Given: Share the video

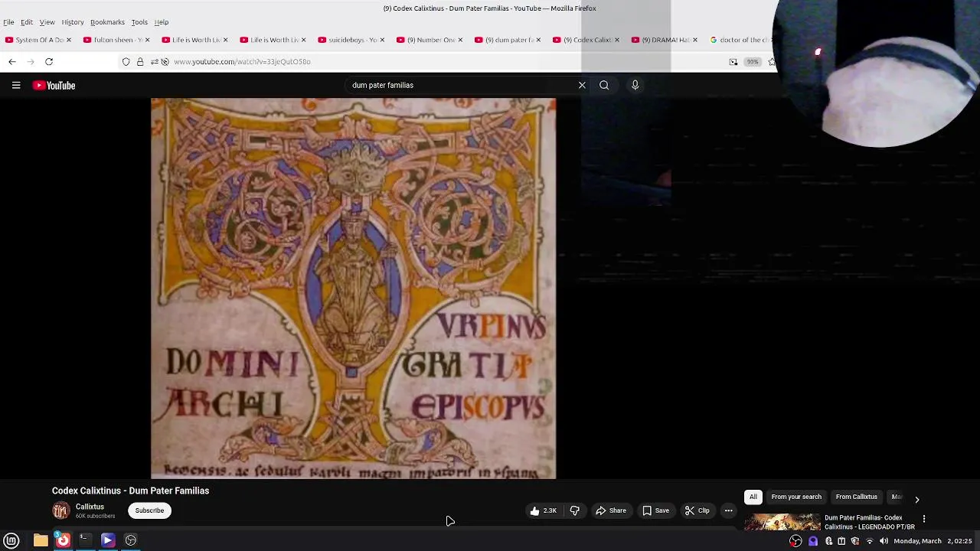Looking at the screenshot, I should coord(611,510).
